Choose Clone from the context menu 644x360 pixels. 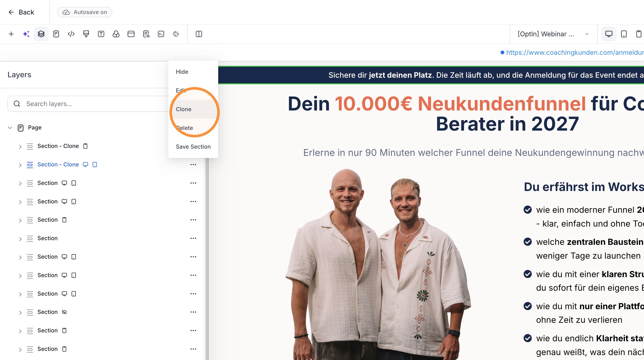coord(193,109)
